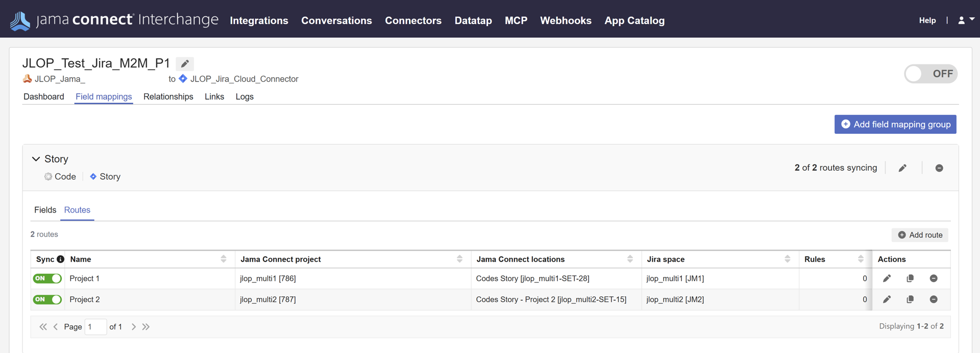Viewport: 980px width, 353px height.
Task: Go to the first page
Action: pyautogui.click(x=43, y=327)
